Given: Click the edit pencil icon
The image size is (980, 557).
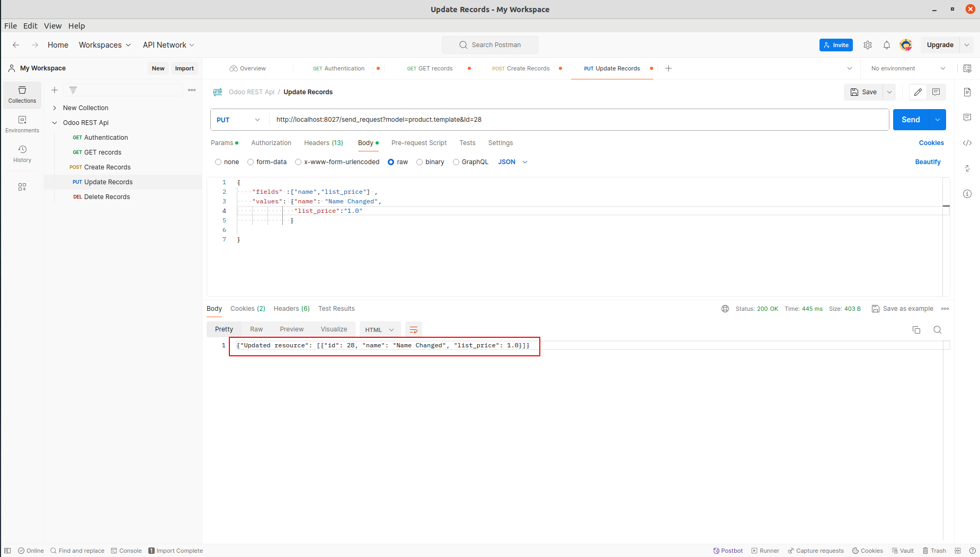Looking at the screenshot, I should [x=918, y=92].
